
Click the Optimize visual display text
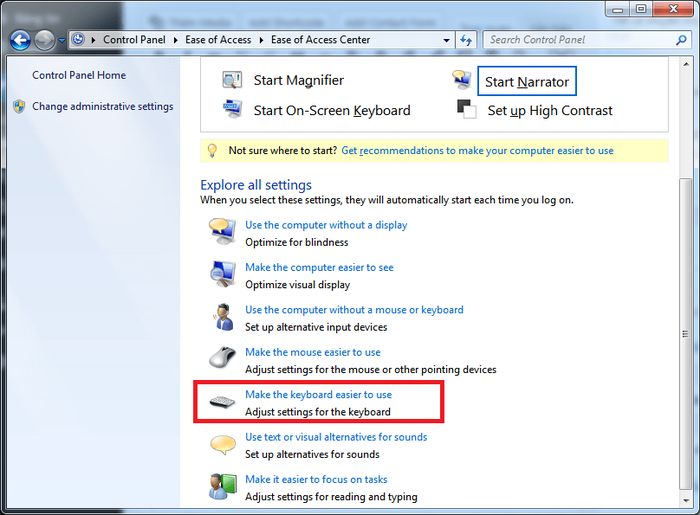[297, 285]
